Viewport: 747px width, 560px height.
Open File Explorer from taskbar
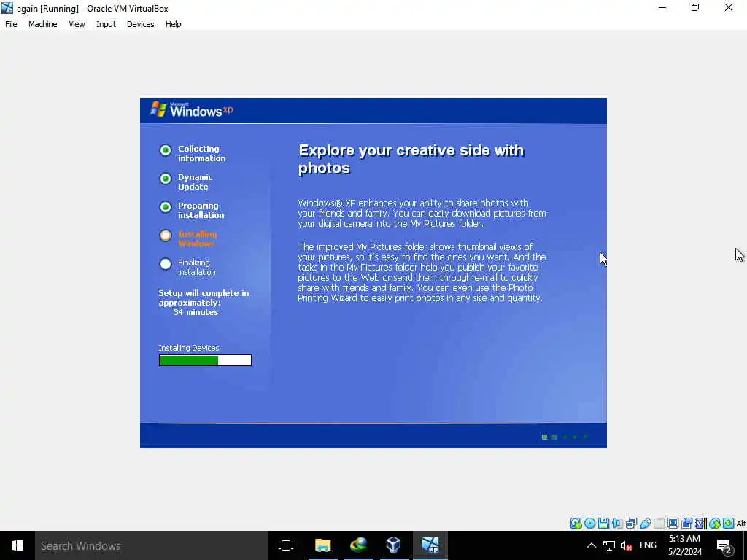tap(322, 545)
